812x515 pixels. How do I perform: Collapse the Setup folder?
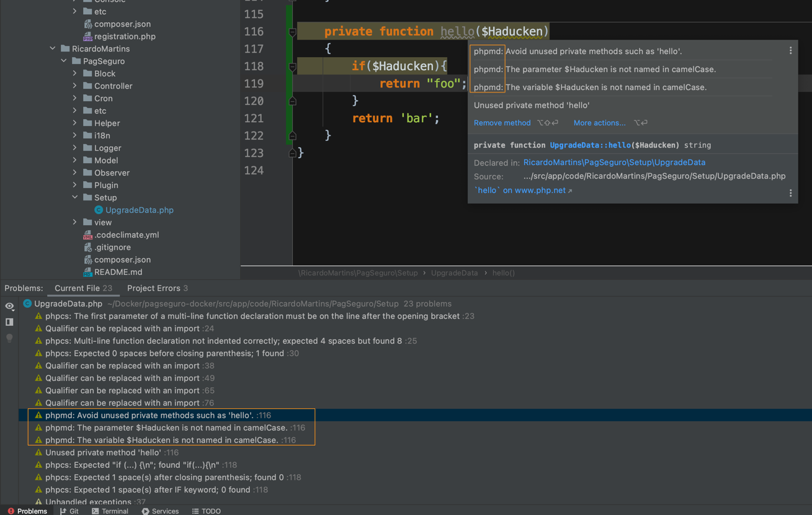click(x=75, y=197)
